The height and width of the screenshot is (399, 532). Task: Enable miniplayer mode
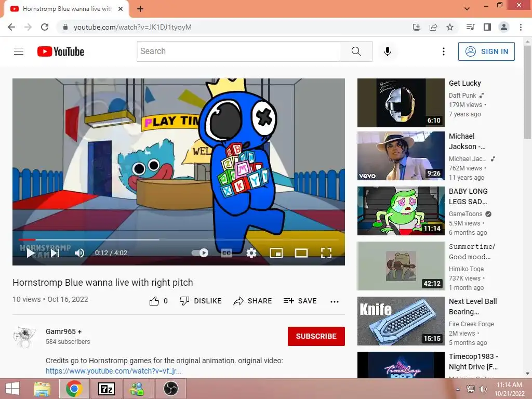276,253
